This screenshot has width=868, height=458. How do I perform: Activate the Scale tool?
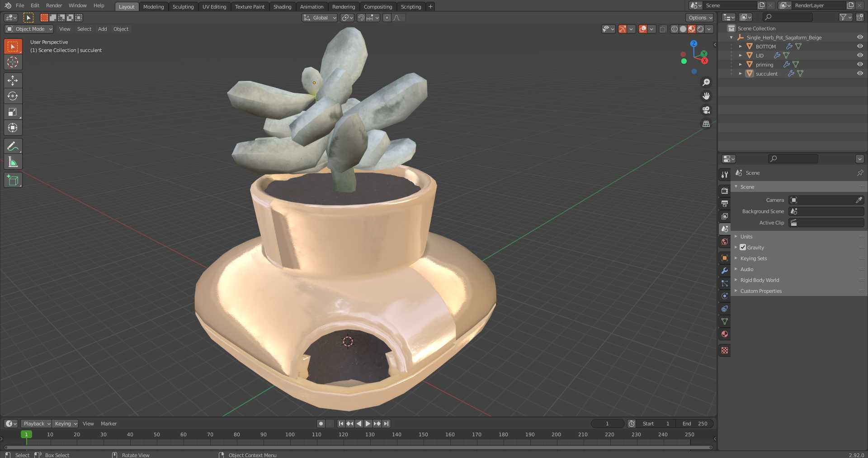pyautogui.click(x=13, y=112)
